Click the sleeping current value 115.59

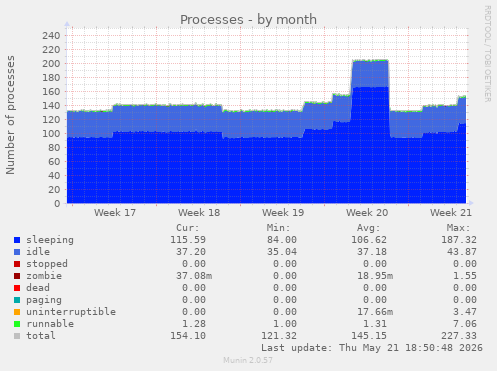click(188, 240)
